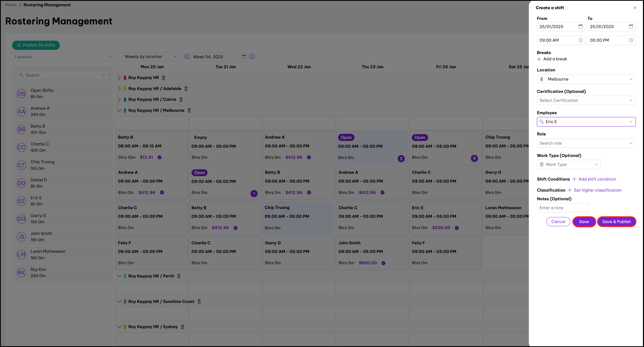Image resolution: width=644 pixels, height=347 pixels.
Task: Click Add shift condition link
Action: [597, 179]
